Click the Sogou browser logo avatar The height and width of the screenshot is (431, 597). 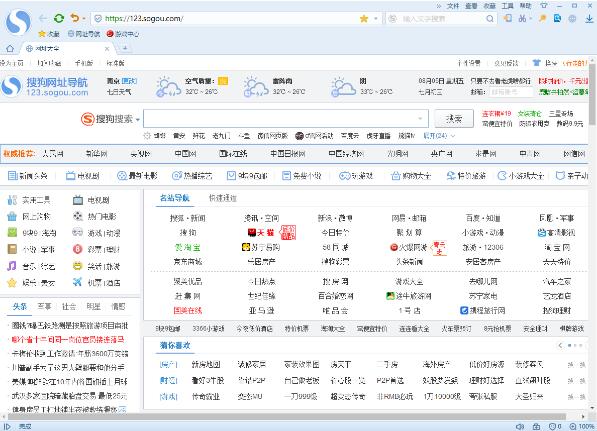(18, 23)
